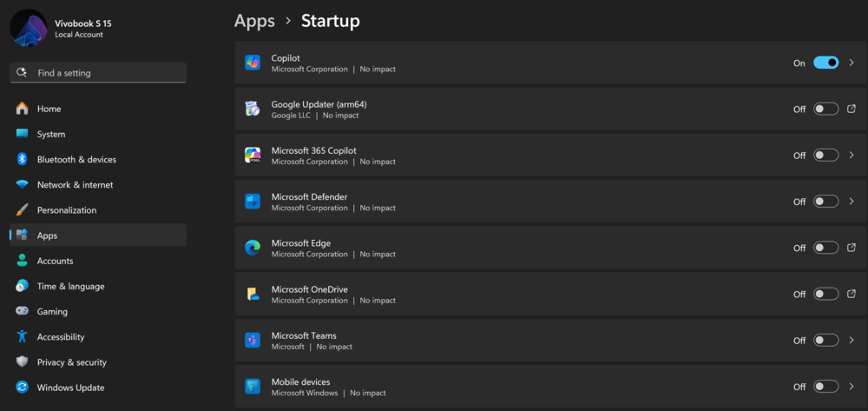868x411 pixels.
Task: Click the Privacy & security shield icon
Action: click(23, 361)
